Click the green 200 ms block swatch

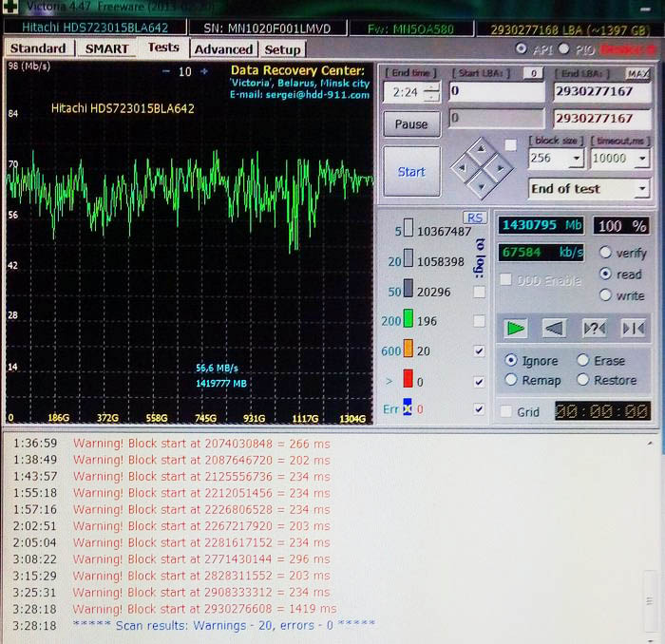point(408,320)
